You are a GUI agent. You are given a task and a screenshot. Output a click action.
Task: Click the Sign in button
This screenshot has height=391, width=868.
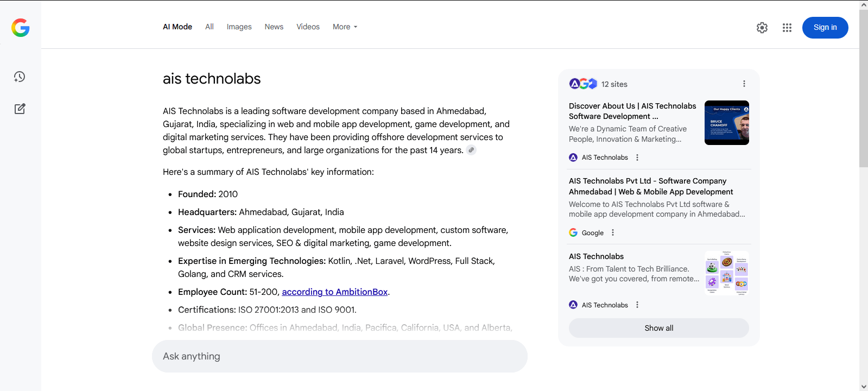825,28
